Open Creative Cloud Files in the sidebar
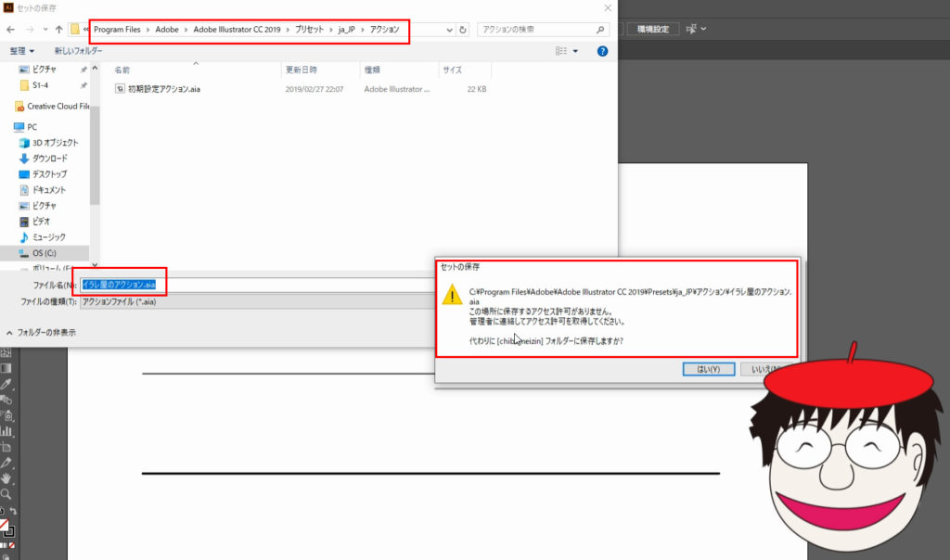 point(52,106)
